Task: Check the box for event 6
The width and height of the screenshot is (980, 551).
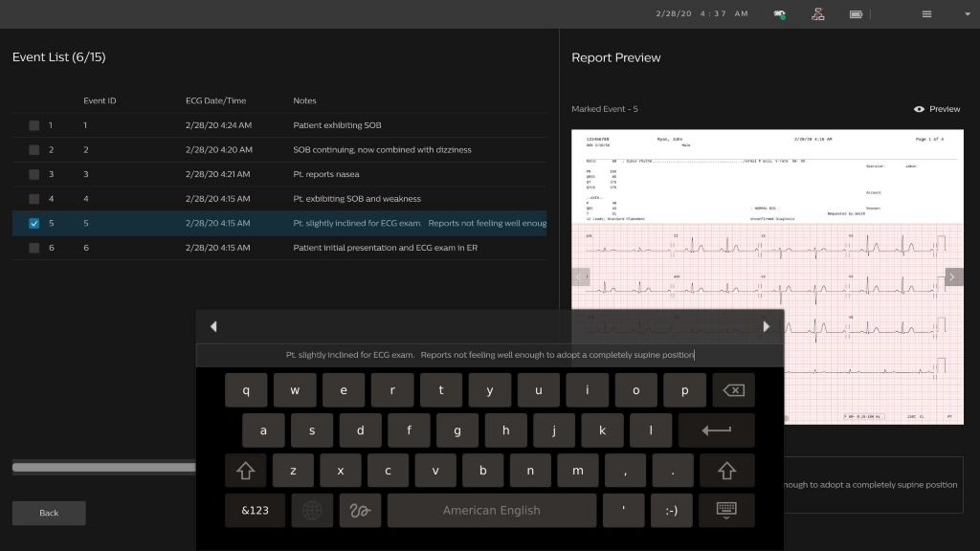Action: tap(34, 248)
